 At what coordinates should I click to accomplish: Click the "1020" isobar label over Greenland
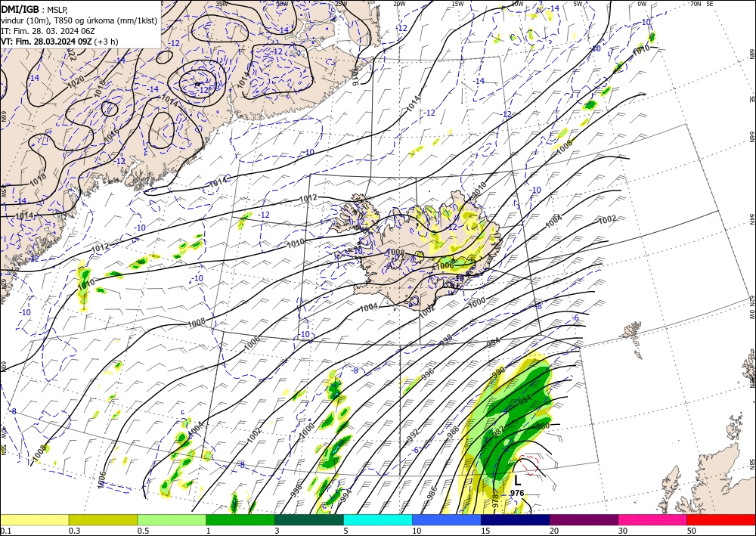pyautogui.click(x=75, y=80)
